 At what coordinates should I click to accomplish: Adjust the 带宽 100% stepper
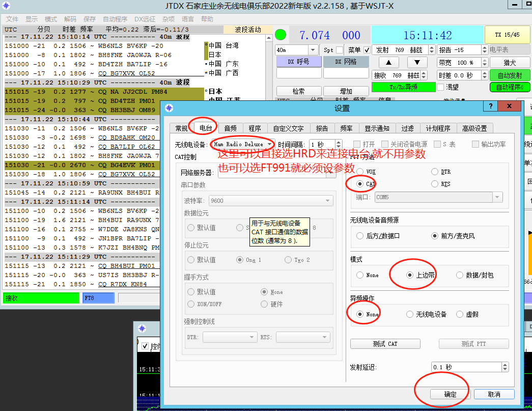(485, 63)
